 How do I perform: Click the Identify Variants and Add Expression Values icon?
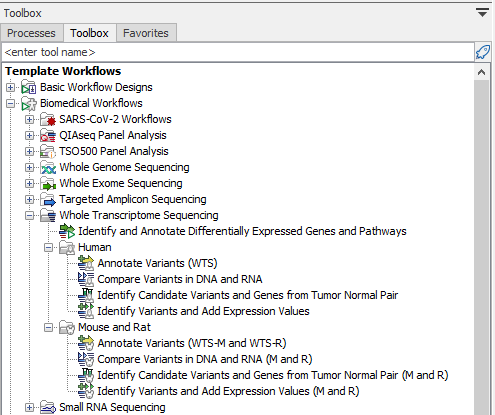pyautogui.click(x=86, y=311)
